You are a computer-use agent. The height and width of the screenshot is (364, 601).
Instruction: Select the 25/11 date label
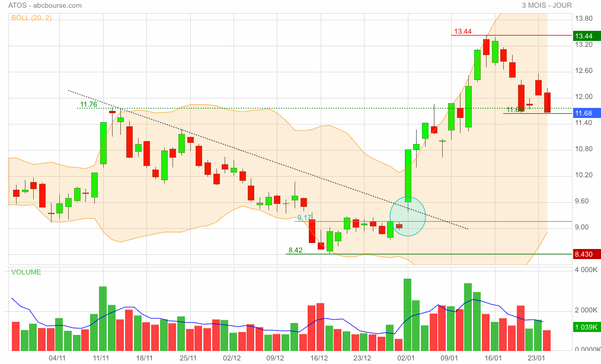188,358
